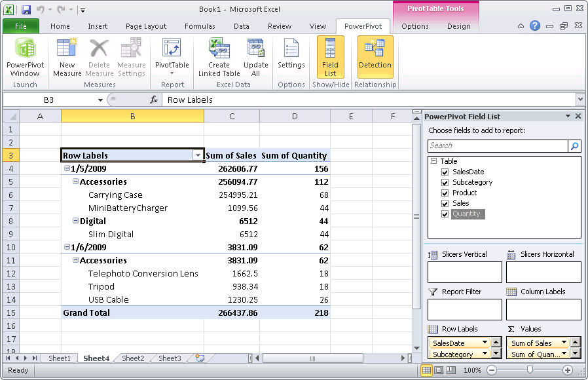Open the File menu

pos(21,26)
